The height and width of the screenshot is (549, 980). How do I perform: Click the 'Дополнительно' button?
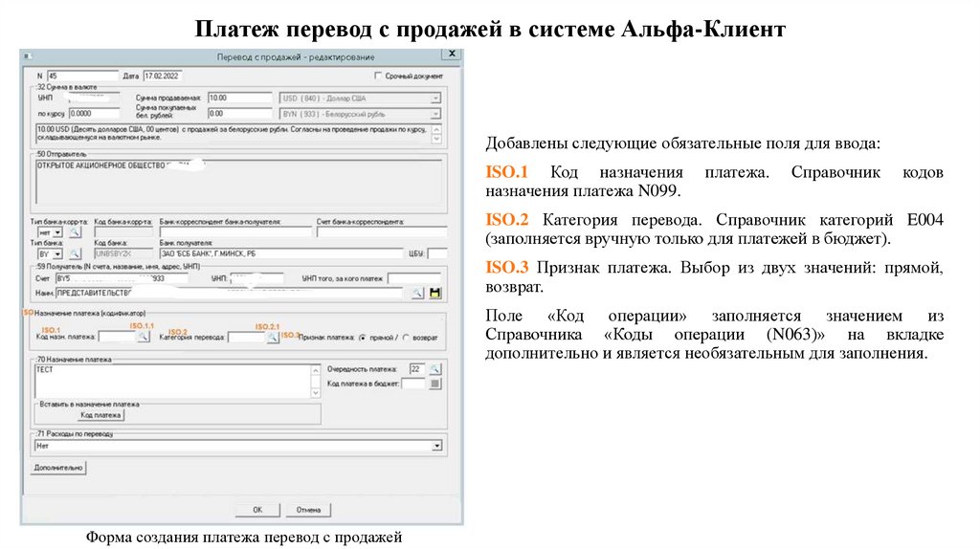click(x=58, y=468)
